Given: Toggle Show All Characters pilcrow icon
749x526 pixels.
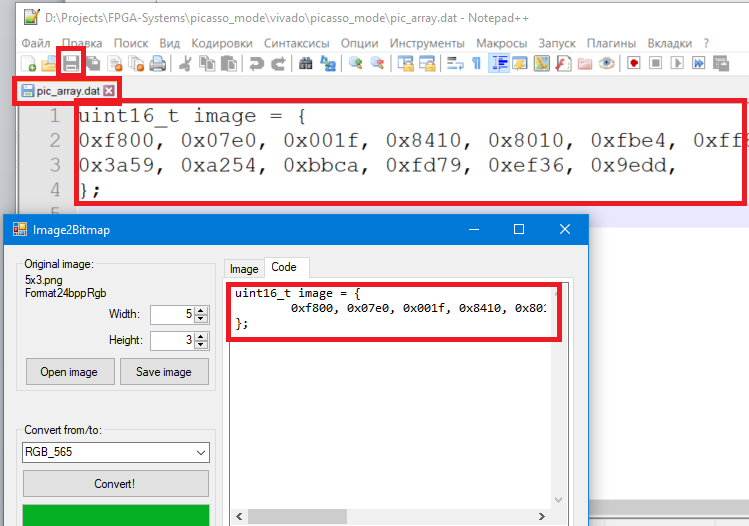Looking at the screenshot, I should click(476, 63).
